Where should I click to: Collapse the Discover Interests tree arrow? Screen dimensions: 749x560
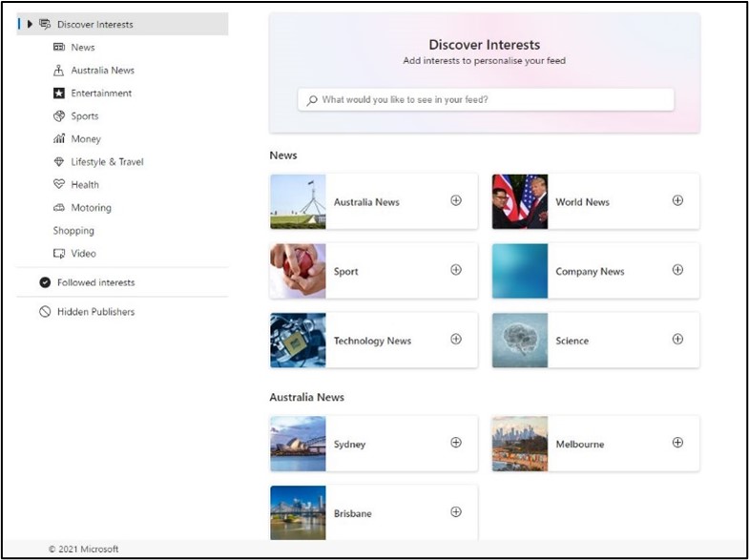coord(30,24)
